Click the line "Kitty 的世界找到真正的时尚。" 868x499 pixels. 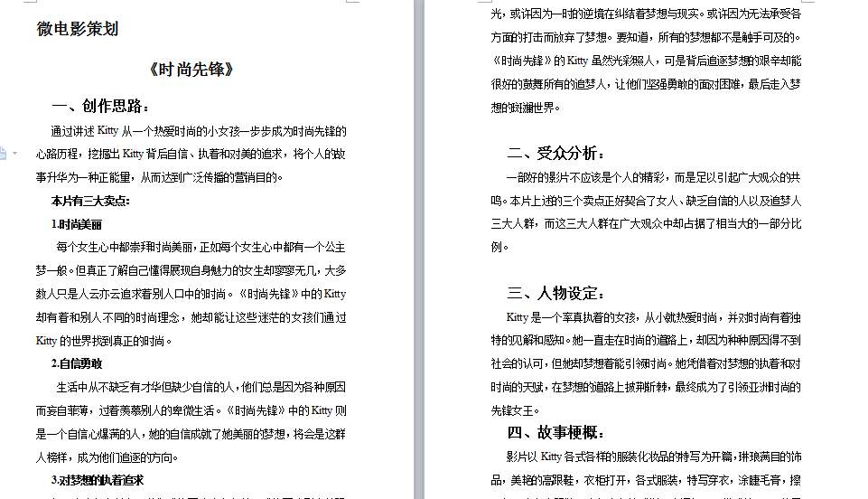click(104, 341)
